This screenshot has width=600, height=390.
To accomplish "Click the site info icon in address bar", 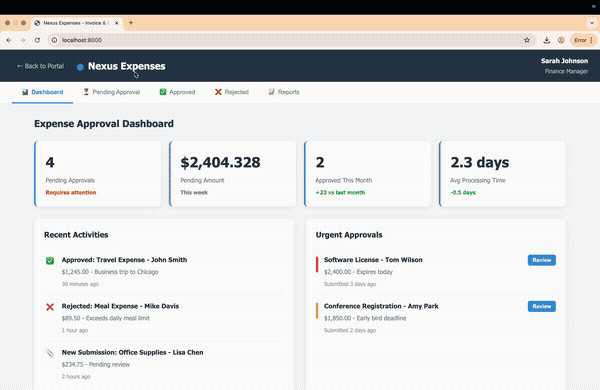I will (54, 40).
